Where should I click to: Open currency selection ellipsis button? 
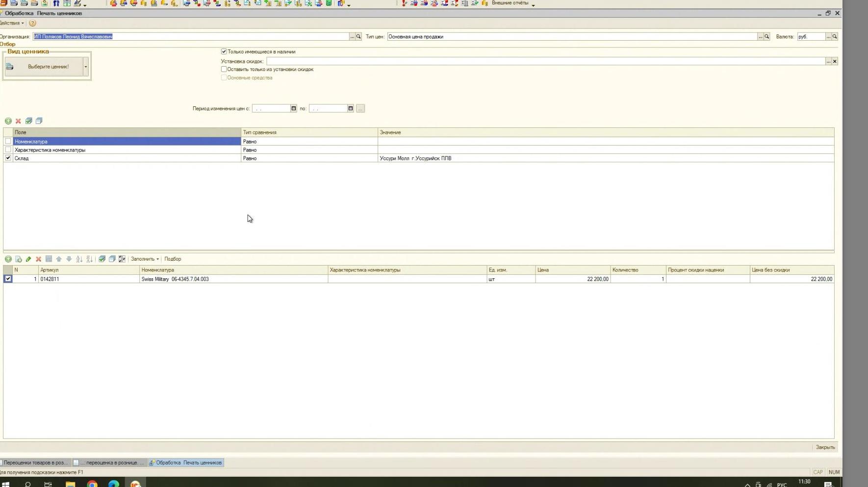[828, 37]
